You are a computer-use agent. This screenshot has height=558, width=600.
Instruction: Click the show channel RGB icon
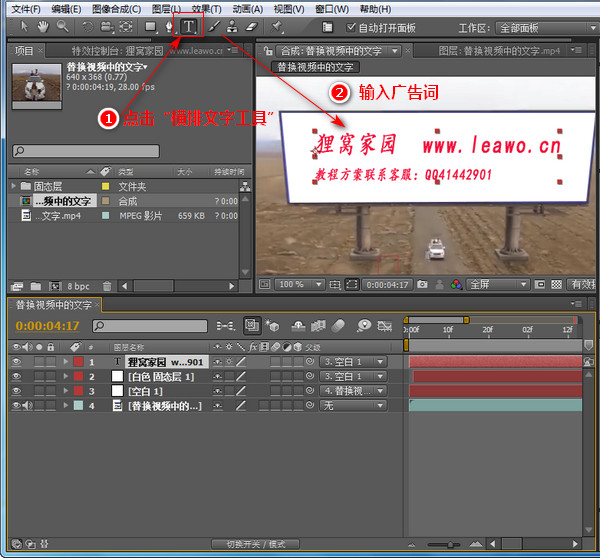[x=456, y=284]
